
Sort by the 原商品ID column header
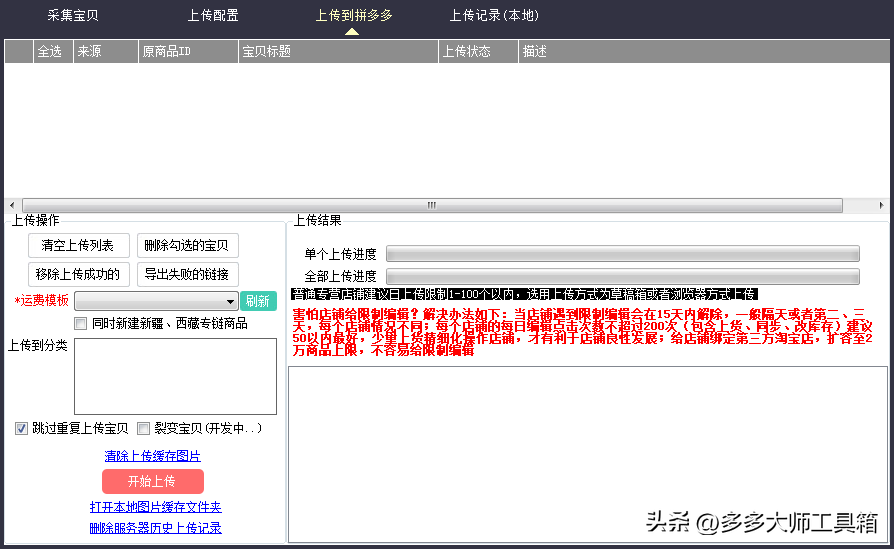[188, 51]
